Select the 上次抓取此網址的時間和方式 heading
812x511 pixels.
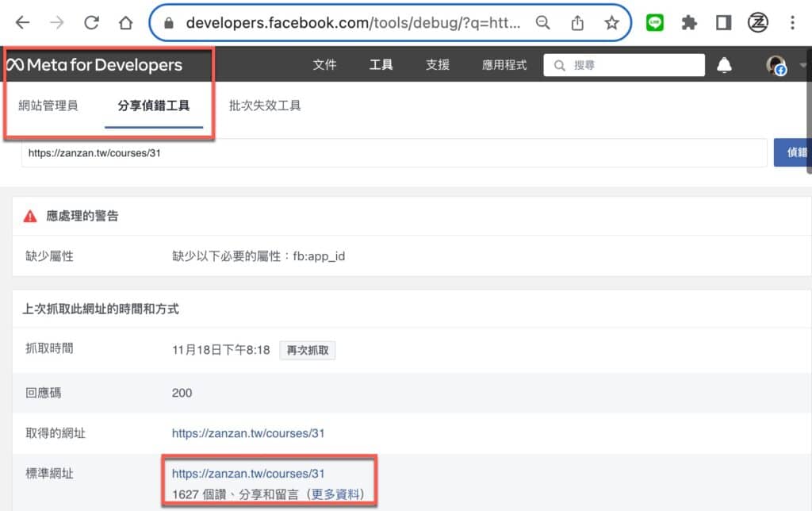[101, 309]
